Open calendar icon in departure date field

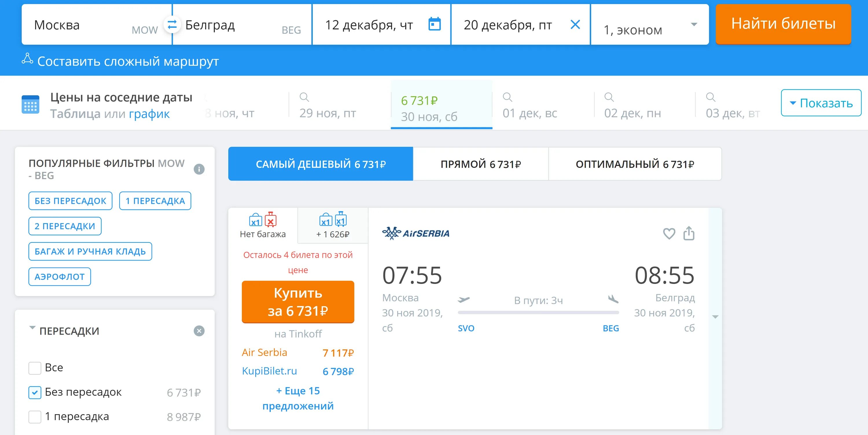pyautogui.click(x=434, y=24)
